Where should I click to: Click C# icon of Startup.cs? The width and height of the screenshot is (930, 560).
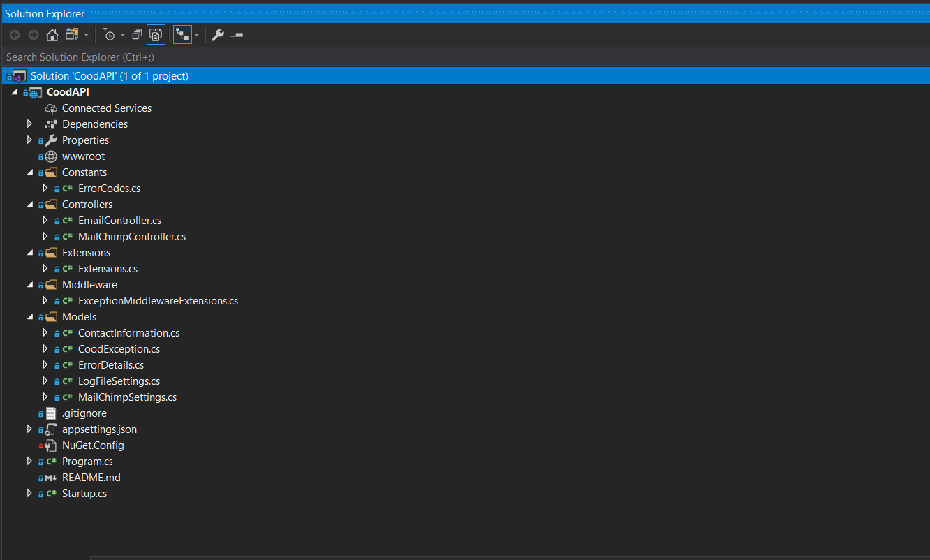tap(51, 494)
